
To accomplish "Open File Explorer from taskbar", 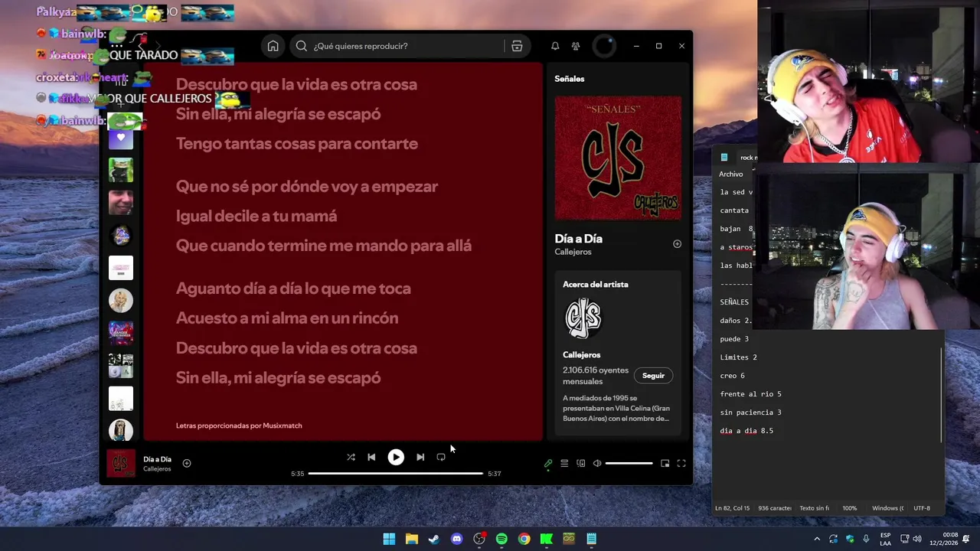I will pos(411,539).
